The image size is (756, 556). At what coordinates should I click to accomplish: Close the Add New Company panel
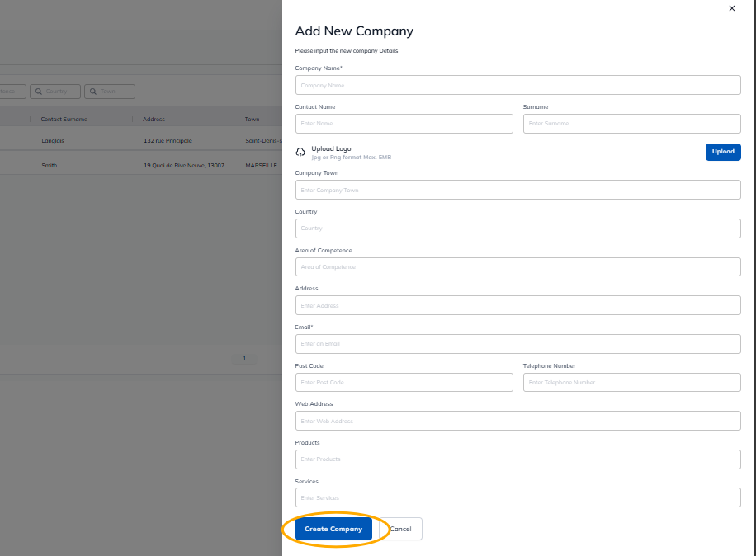[x=731, y=8]
